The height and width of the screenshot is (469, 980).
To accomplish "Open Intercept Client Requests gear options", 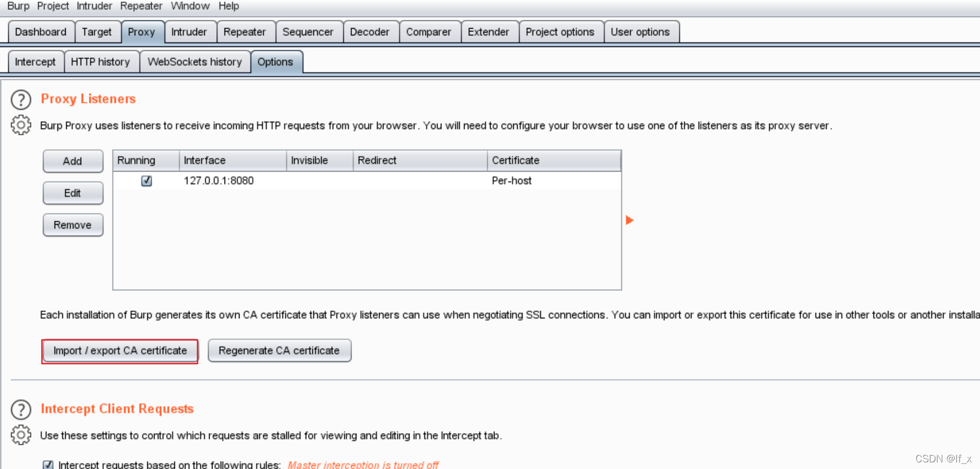I will (x=21, y=435).
